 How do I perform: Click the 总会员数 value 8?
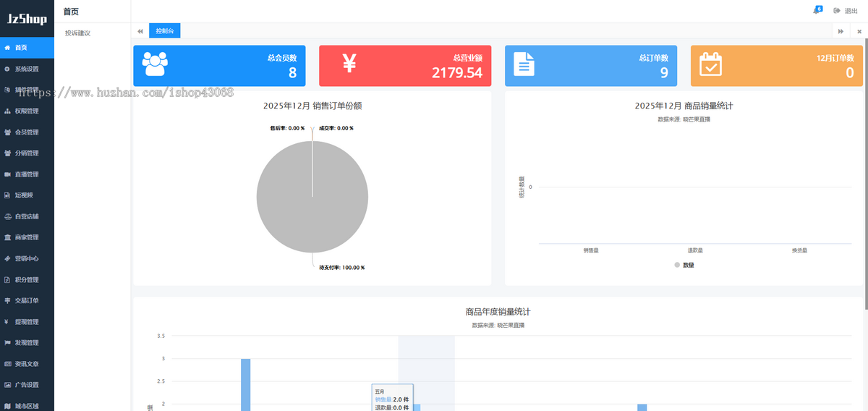292,72
